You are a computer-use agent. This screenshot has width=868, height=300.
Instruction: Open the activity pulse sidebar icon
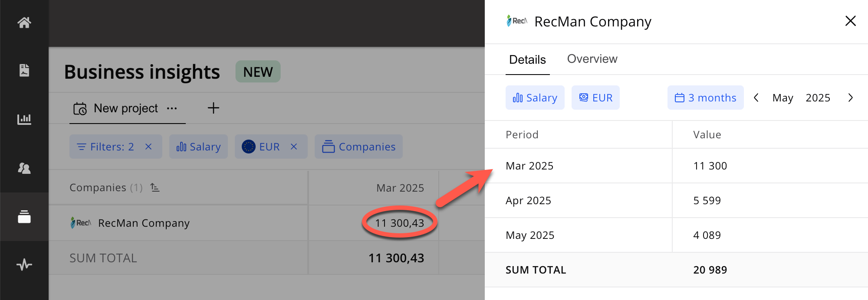pyautogui.click(x=24, y=264)
